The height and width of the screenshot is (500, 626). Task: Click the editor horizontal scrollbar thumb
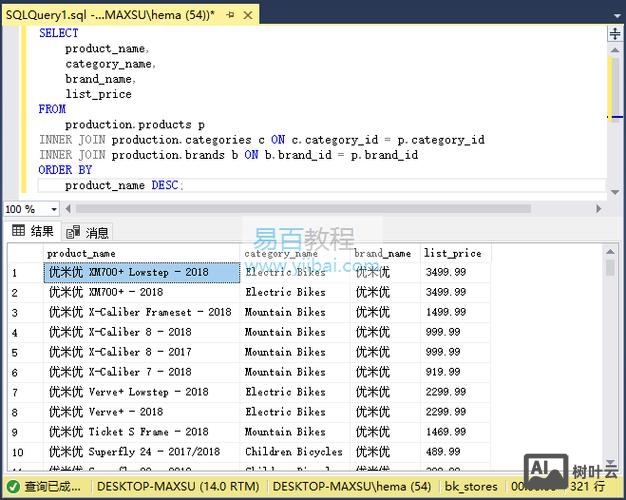(x=303, y=209)
